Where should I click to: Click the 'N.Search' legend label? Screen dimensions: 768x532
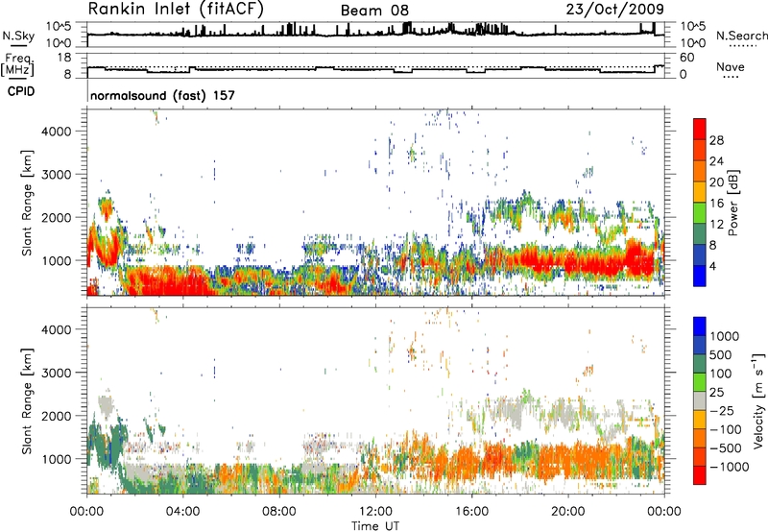[741, 36]
